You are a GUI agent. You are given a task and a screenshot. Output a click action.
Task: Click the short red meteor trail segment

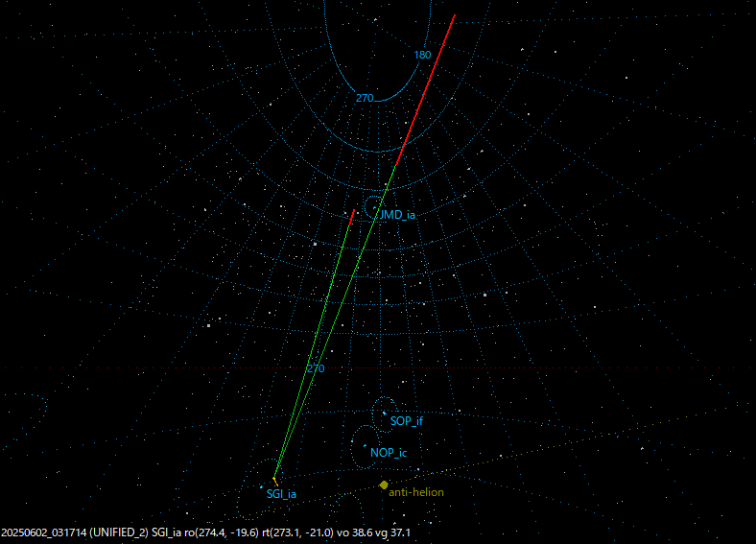(x=351, y=218)
